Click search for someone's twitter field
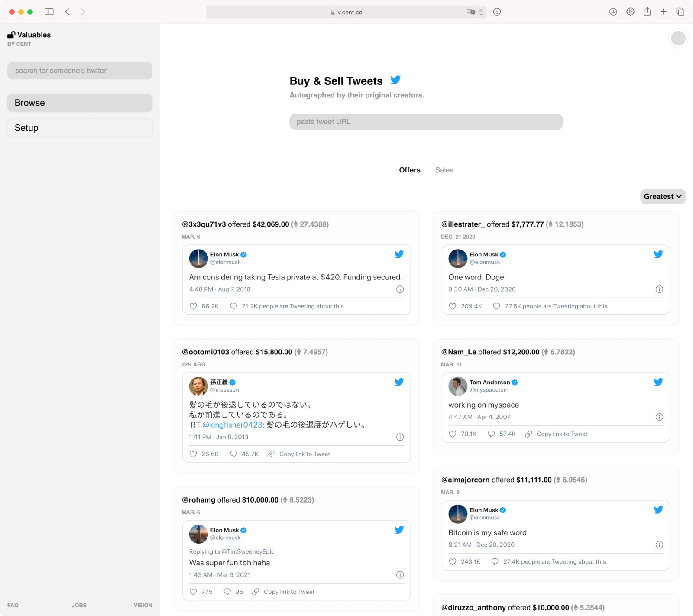This screenshot has height=616, width=693. point(80,71)
